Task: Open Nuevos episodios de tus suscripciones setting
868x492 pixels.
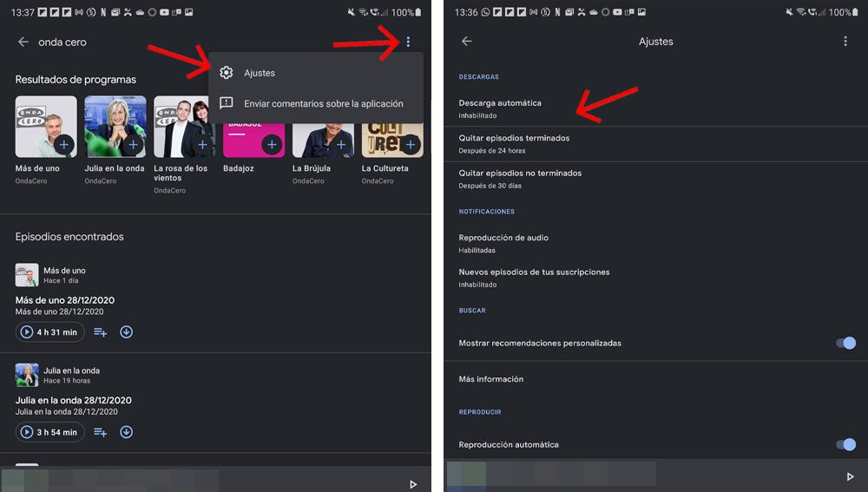Action: tap(655, 278)
